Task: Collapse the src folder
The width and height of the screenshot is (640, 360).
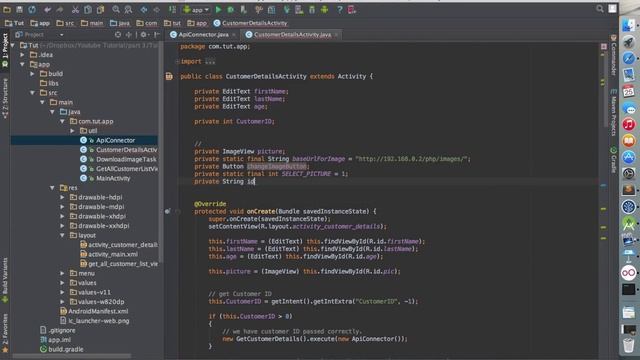Action: [x=33, y=93]
